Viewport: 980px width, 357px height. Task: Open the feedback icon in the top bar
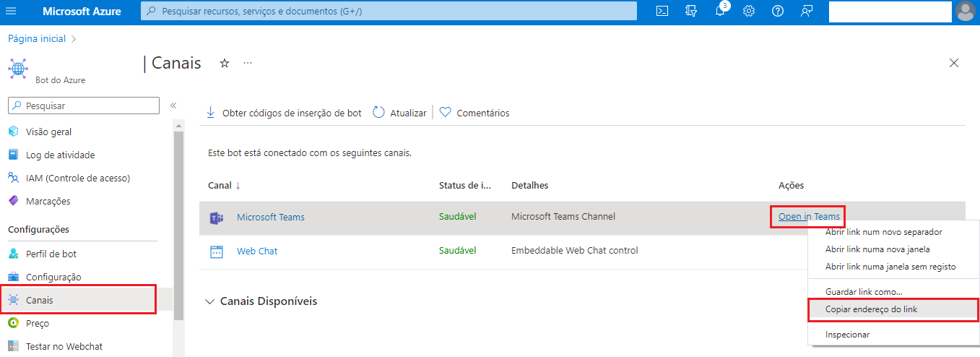tap(807, 11)
